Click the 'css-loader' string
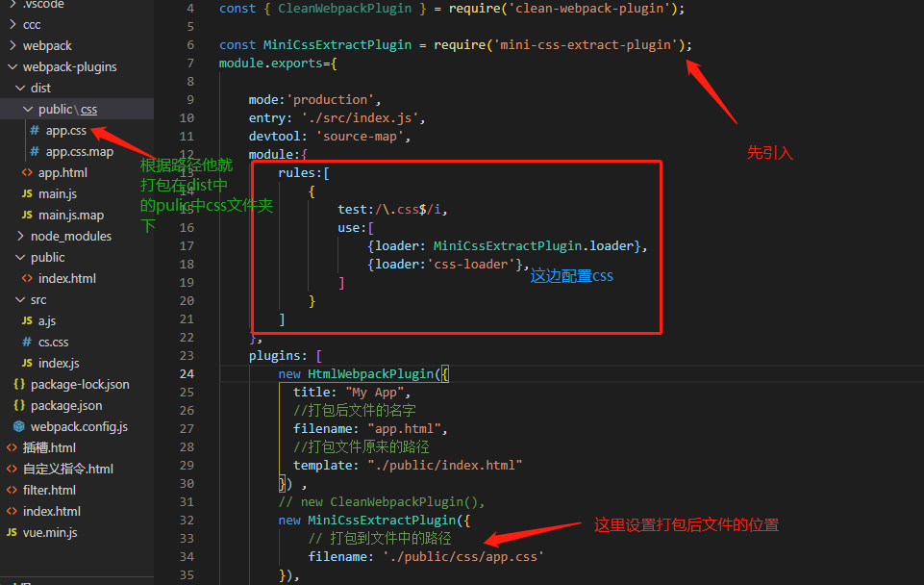924x585 pixels. tap(470, 265)
